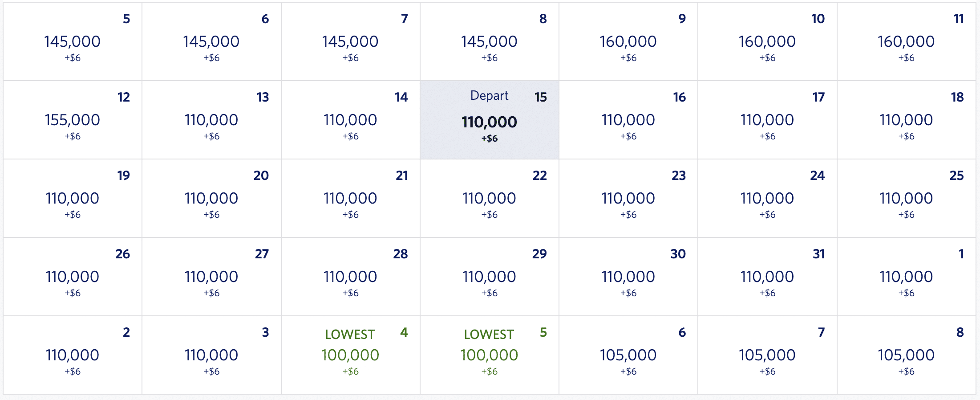The height and width of the screenshot is (400, 980).
Task: Select day 18 fare cell
Action: click(x=906, y=120)
